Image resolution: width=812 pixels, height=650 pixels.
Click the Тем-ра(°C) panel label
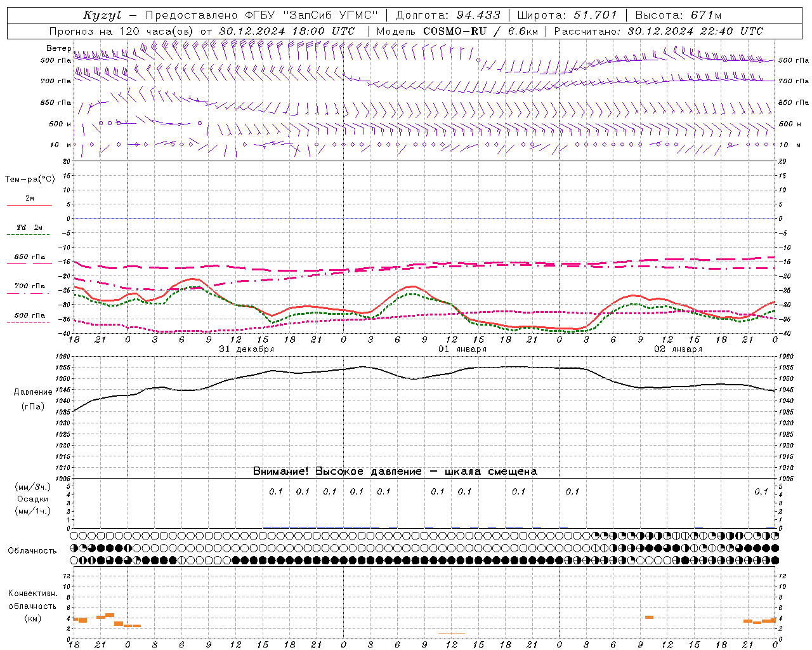click(30, 180)
